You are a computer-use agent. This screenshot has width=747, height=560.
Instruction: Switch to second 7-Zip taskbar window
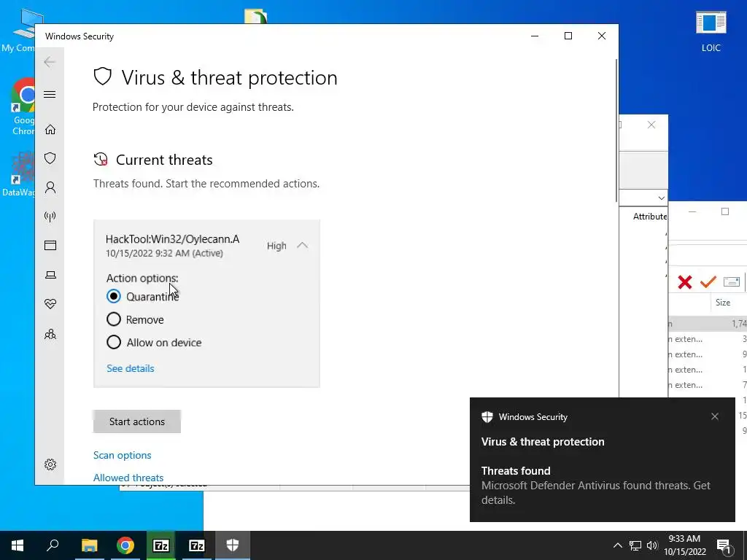(197, 545)
